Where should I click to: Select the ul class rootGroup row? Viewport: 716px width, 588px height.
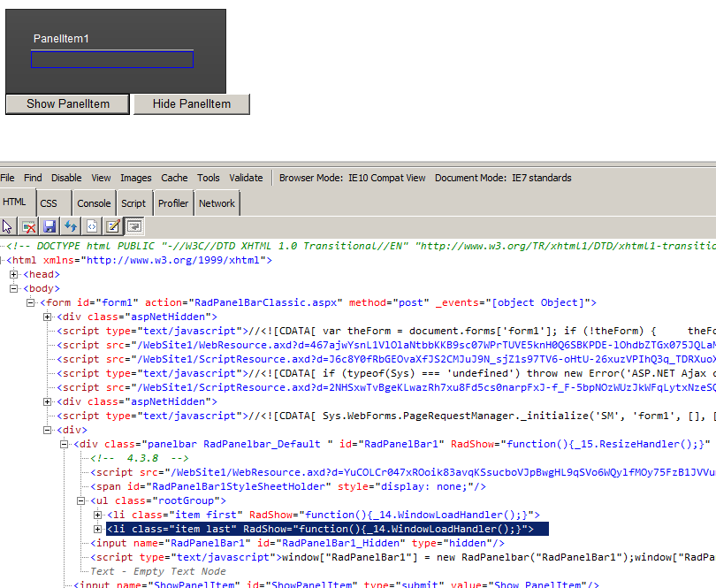click(x=158, y=501)
